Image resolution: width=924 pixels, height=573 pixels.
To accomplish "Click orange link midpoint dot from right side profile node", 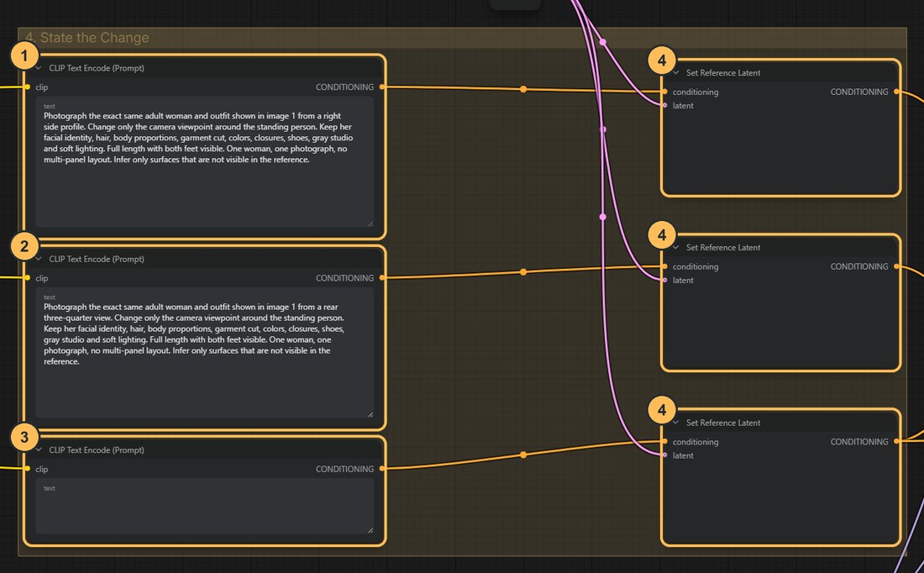I will tap(523, 90).
